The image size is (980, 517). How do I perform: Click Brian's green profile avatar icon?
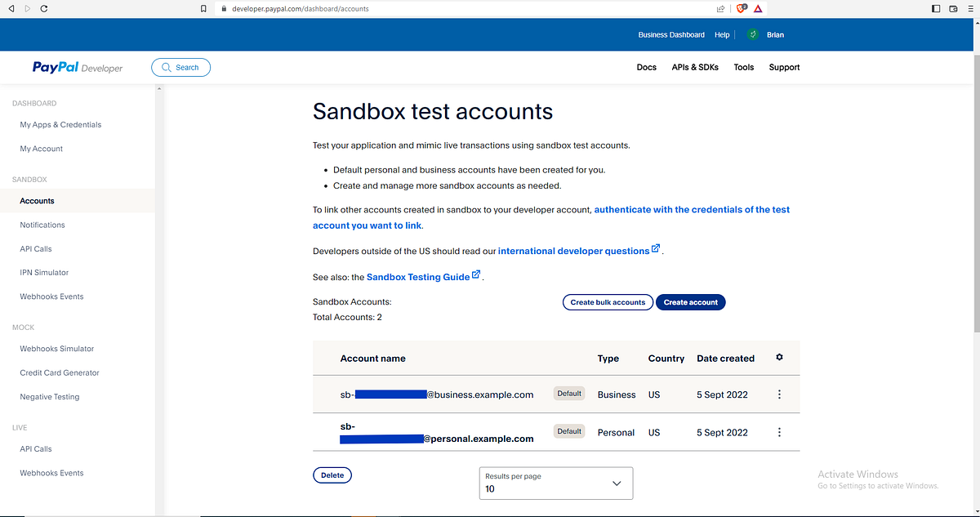click(x=752, y=34)
